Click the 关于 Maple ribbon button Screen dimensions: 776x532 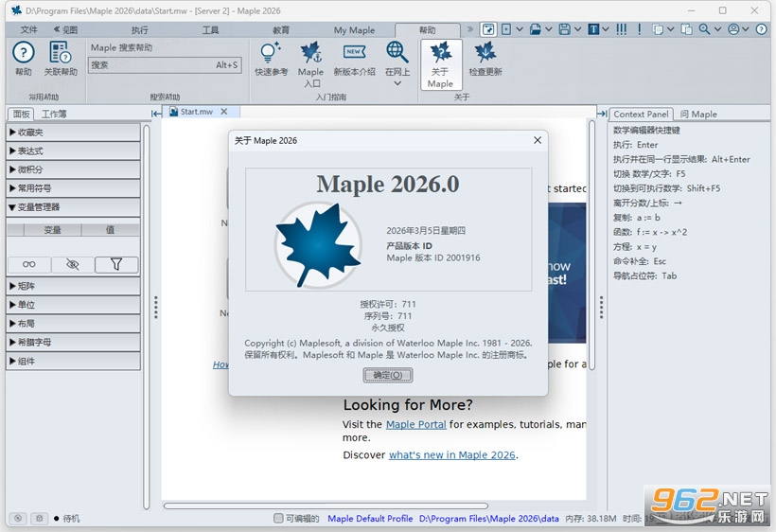440,64
